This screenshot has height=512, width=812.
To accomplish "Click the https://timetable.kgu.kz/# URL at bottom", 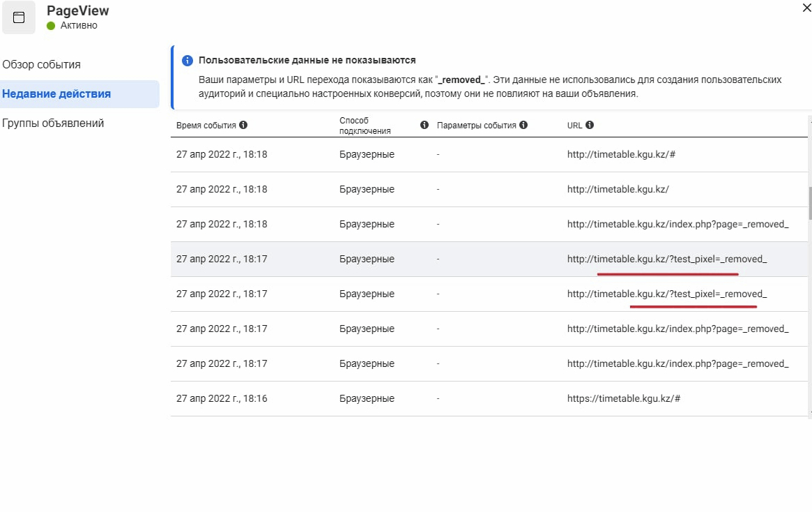I will (x=623, y=398).
